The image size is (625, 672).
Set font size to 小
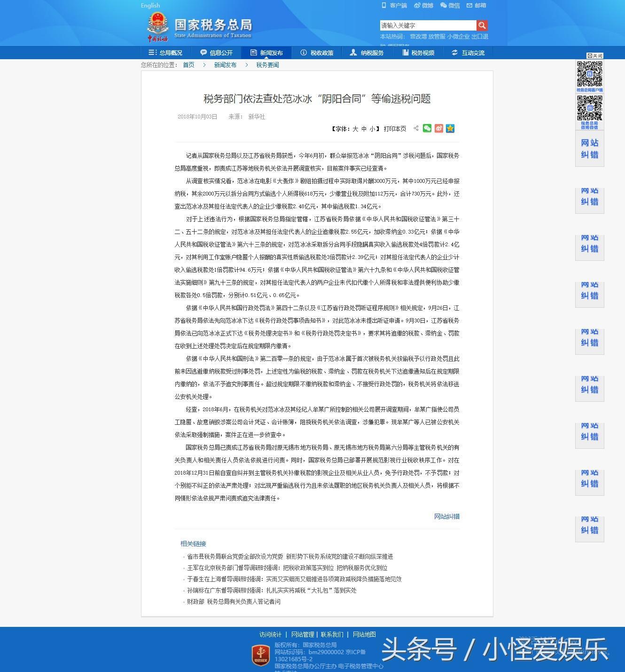(372, 129)
